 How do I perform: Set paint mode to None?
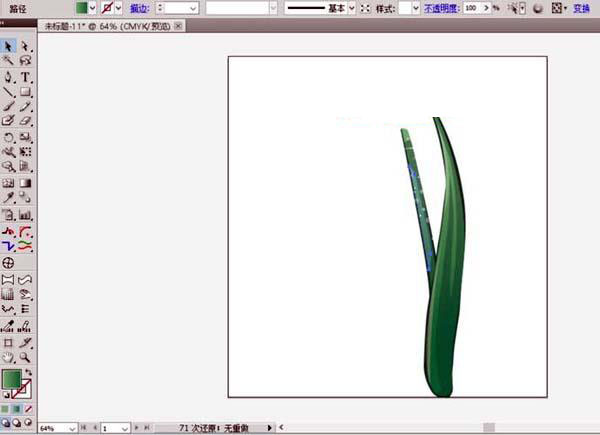pos(28,409)
